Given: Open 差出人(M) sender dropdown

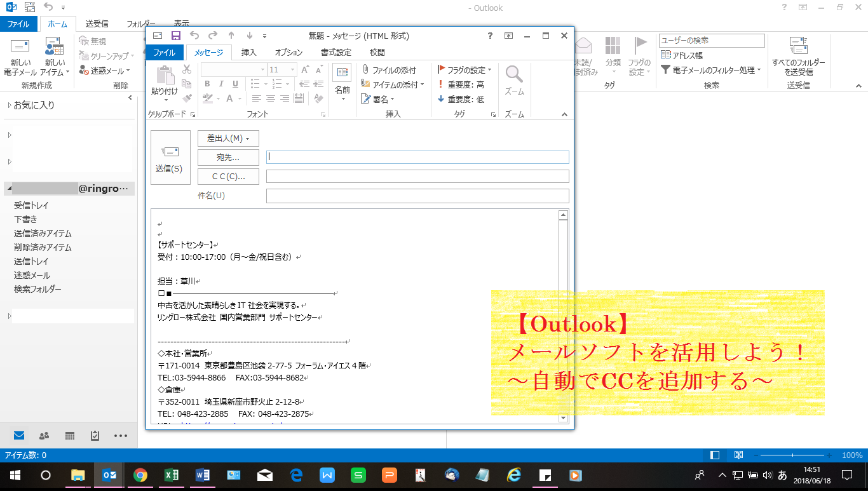Looking at the screenshot, I should click(228, 138).
